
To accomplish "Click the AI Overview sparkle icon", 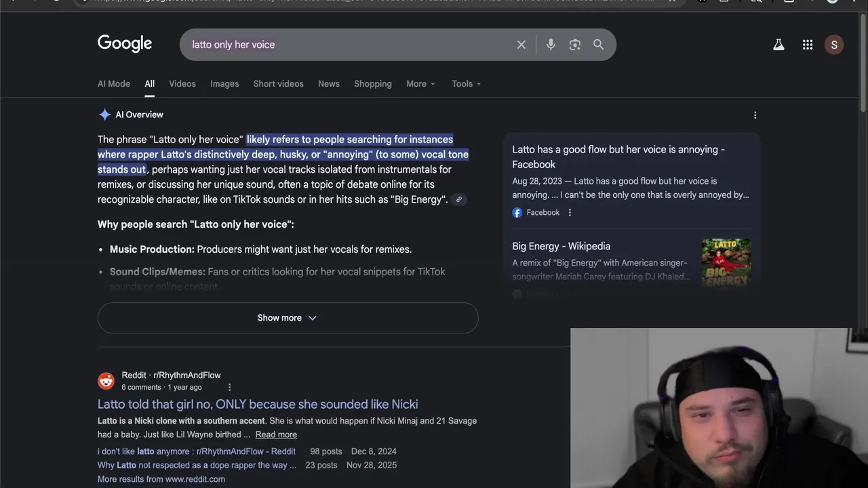I will click(x=104, y=115).
